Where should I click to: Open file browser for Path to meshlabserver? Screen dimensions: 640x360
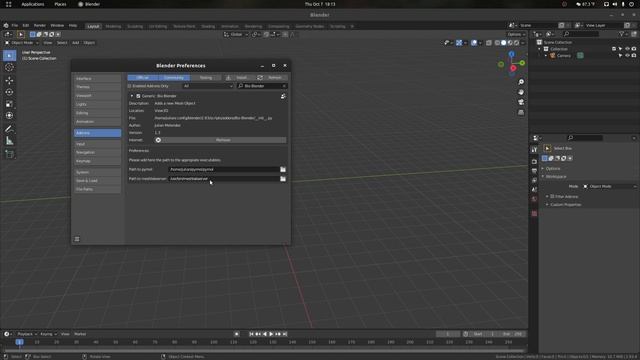283,179
